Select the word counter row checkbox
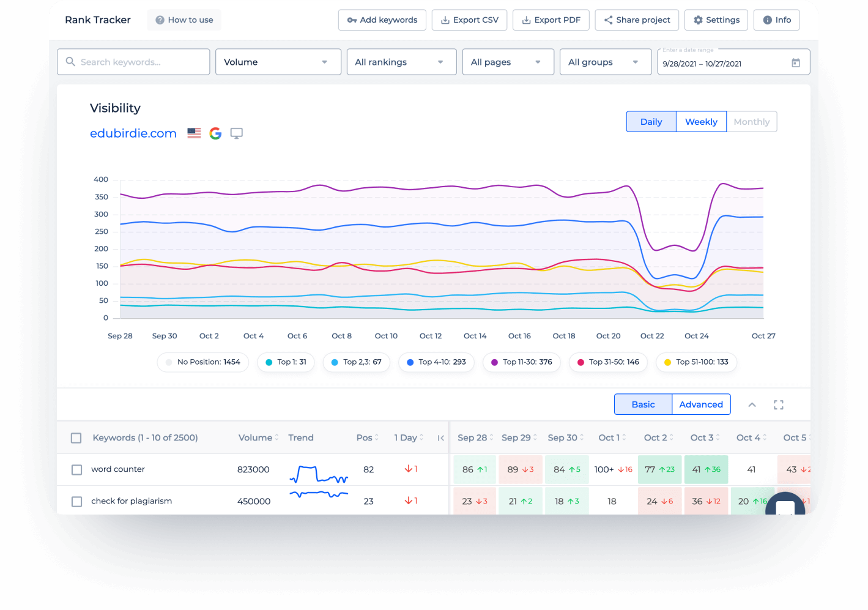The width and height of the screenshot is (868, 610). (x=76, y=470)
